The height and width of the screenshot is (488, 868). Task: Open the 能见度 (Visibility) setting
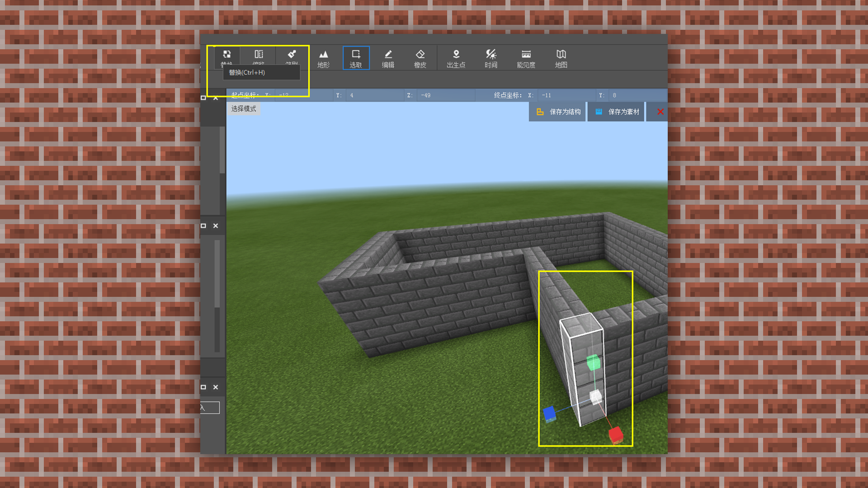pyautogui.click(x=526, y=58)
